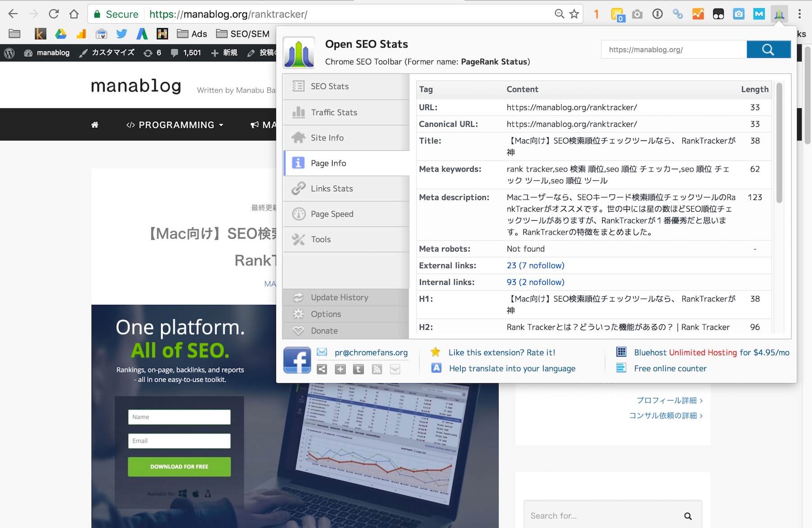This screenshot has height=528, width=812.
Task: Open the Google Analytics bookmark icon
Action: point(81,34)
